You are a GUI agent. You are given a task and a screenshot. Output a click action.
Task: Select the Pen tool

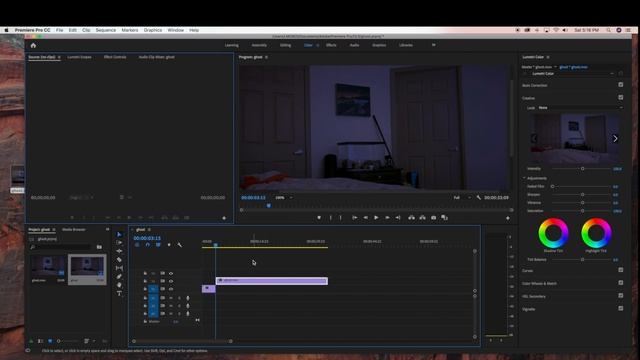click(x=119, y=277)
